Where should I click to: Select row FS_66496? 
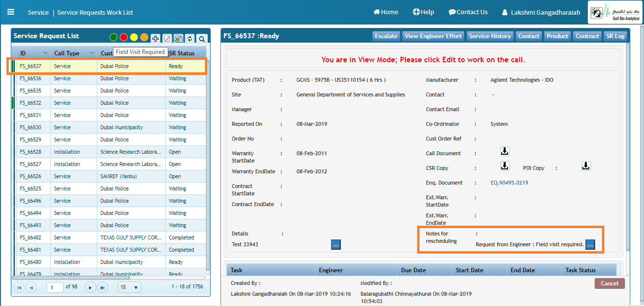[109, 201]
